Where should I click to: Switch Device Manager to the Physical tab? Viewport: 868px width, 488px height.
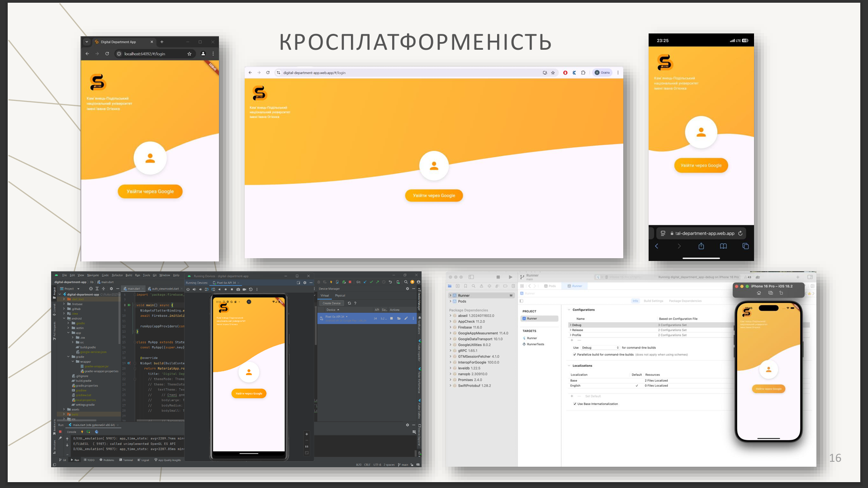340,295
